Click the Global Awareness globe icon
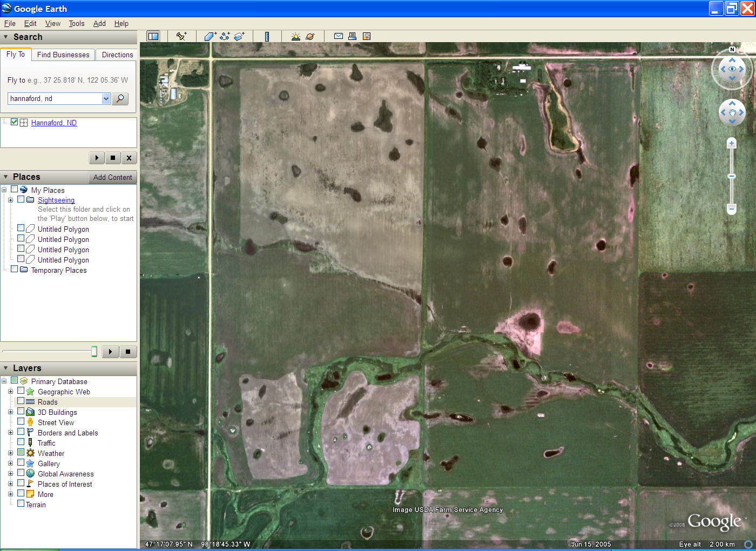 coord(30,473)
